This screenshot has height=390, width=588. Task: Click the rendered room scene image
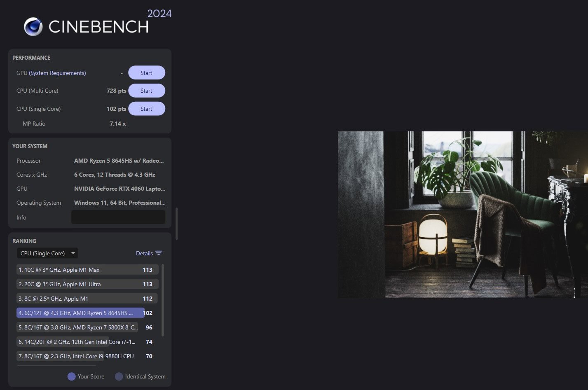(x=463, y=215)
